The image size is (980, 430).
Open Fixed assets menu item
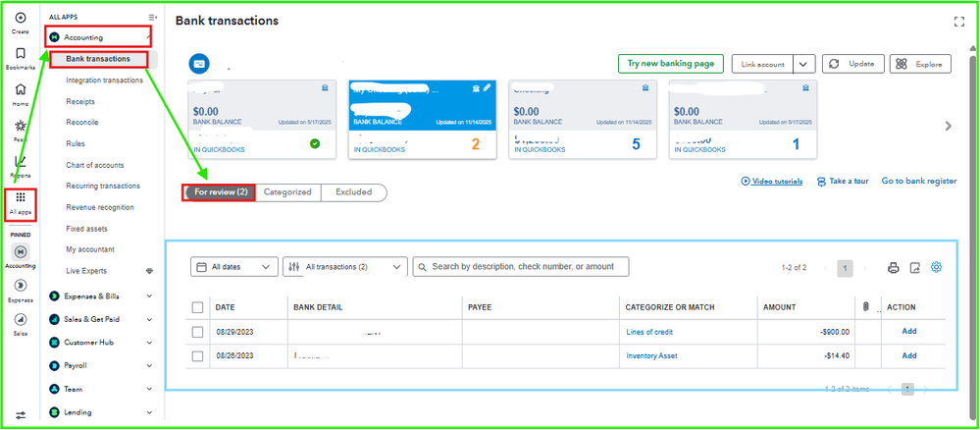[x=87, y=229]
